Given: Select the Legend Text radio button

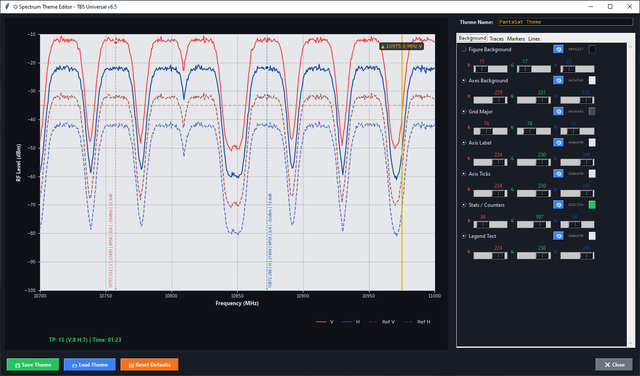Looking at the screenshot, I should pos(464,236).
